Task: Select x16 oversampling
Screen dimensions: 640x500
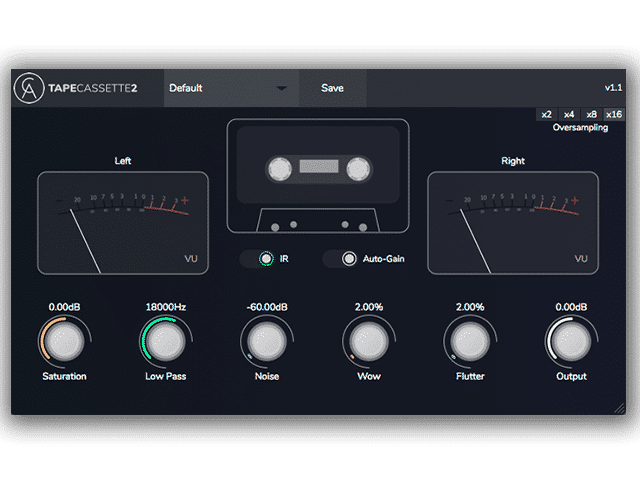Action: click(614, 115)
